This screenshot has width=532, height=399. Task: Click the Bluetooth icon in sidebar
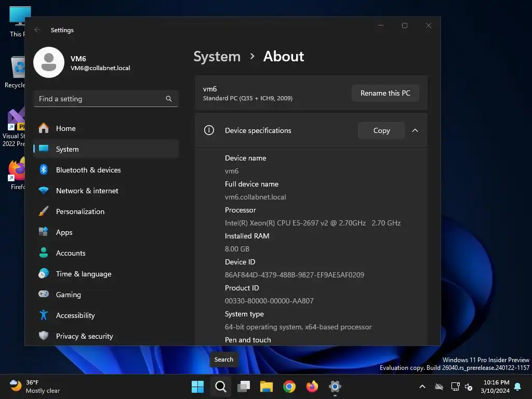click(x=44, y=169)
